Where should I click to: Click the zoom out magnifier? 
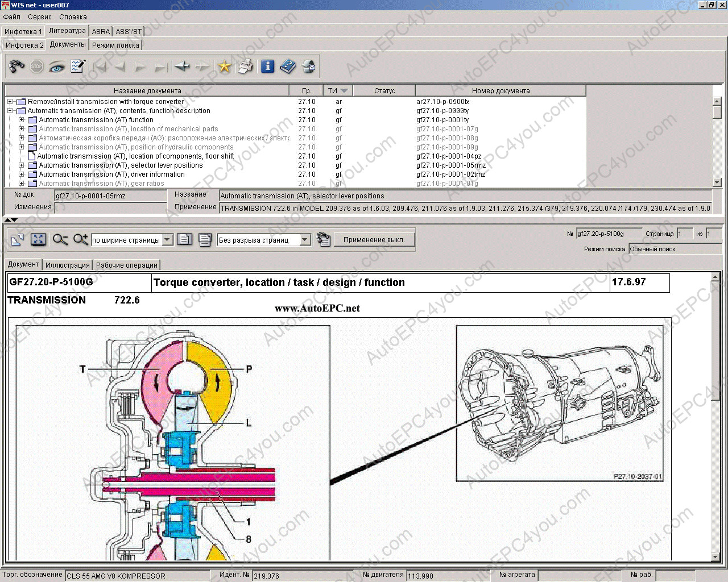point(60,240)
